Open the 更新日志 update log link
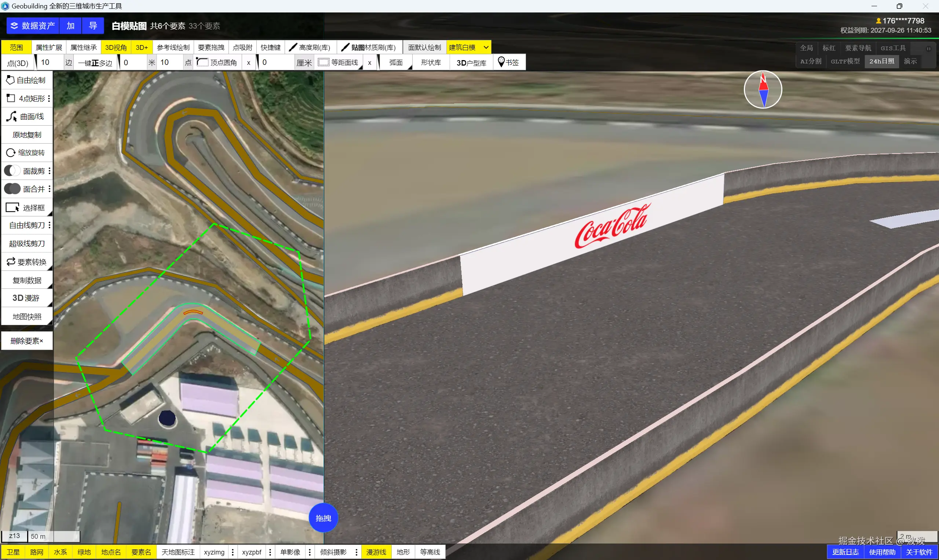Screen dimensions: 939x560 (x=845, y=552)
